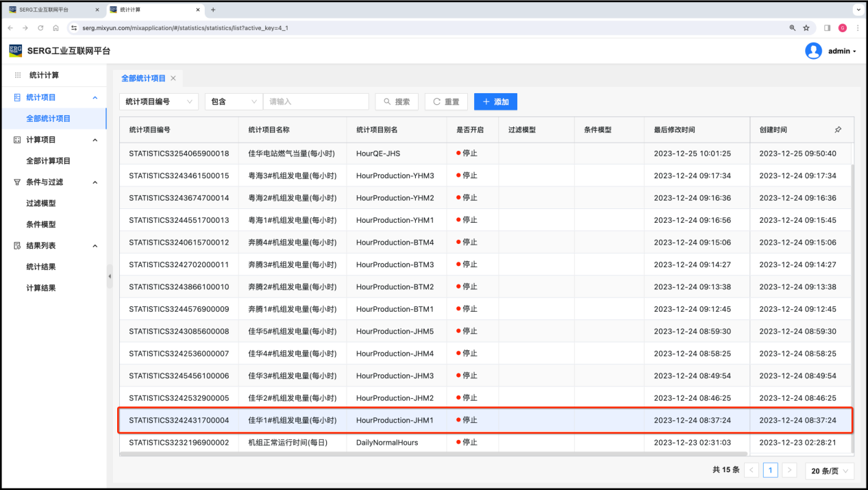Open a new browser tab with plus icon

[213, 10]
